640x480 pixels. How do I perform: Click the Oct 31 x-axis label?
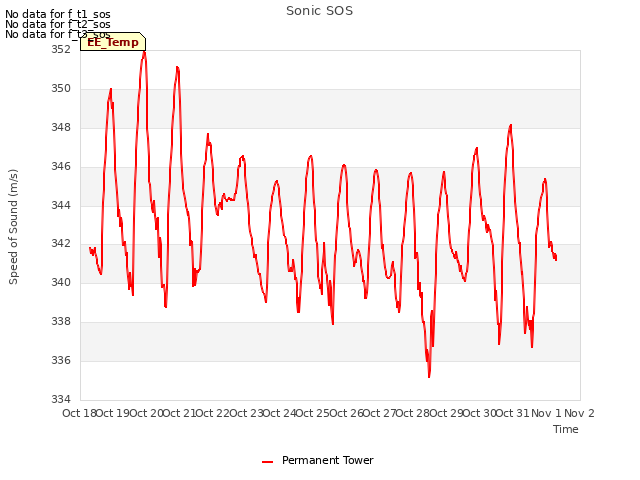(x=513, y=413)
